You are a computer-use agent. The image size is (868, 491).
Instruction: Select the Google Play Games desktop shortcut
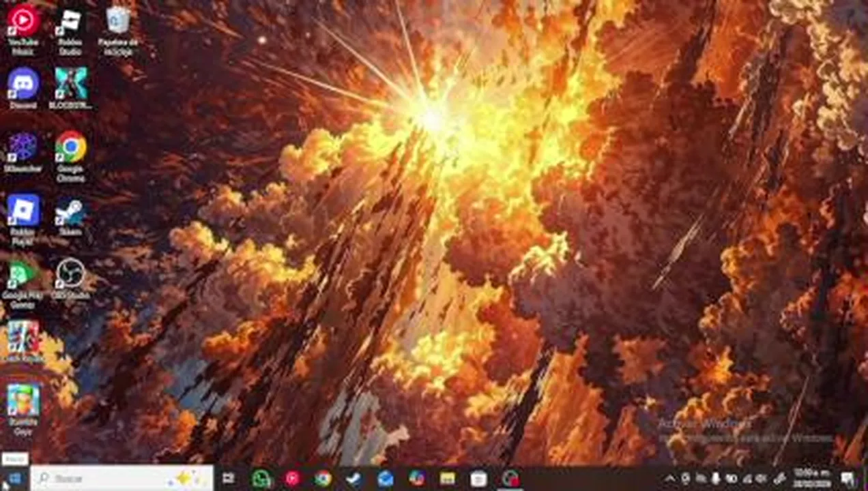tap(23, 284)
